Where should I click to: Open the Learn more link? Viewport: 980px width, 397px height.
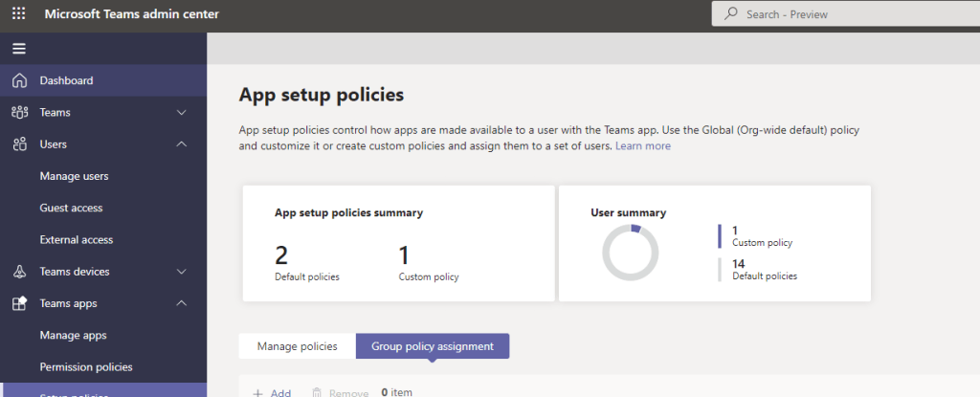coord(643,146)
